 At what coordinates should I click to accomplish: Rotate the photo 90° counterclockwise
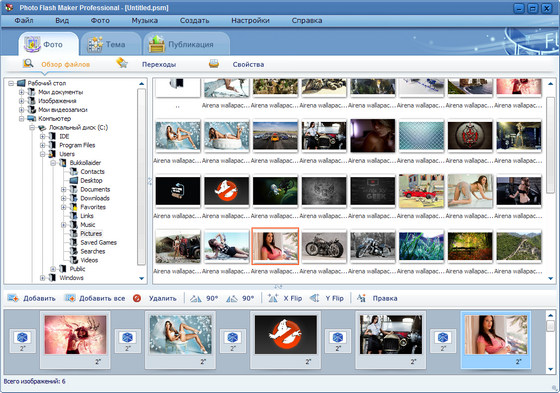(195, 298)
